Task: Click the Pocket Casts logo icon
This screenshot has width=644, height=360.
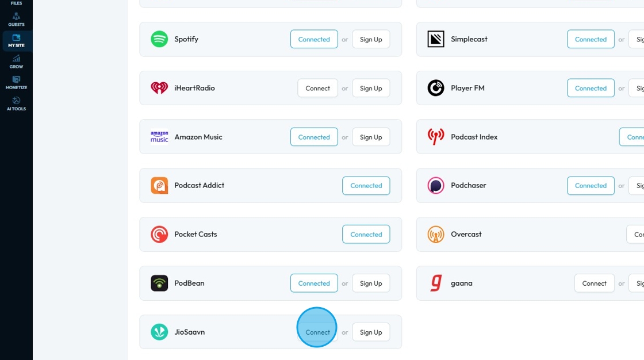Action: click(159, 234)
